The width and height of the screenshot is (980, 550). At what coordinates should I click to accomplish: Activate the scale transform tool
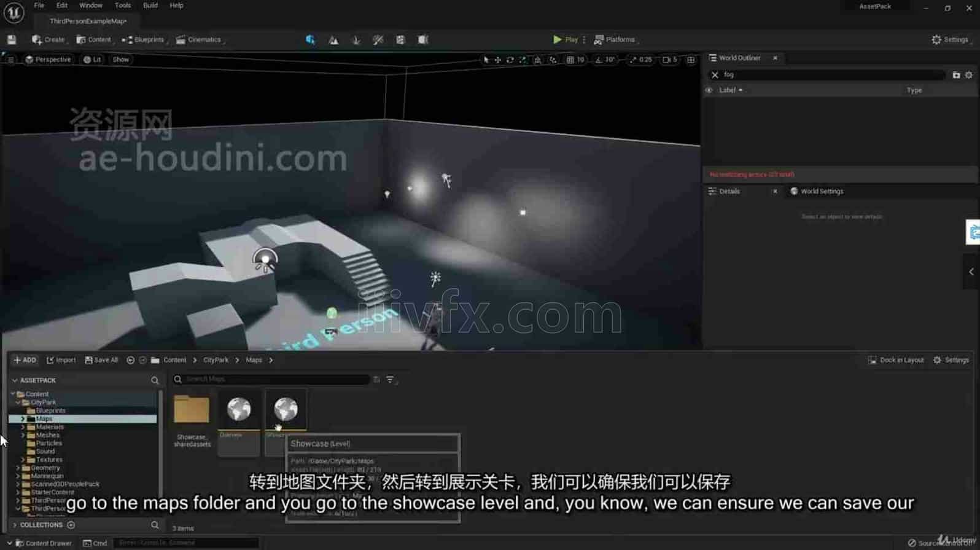522,60
